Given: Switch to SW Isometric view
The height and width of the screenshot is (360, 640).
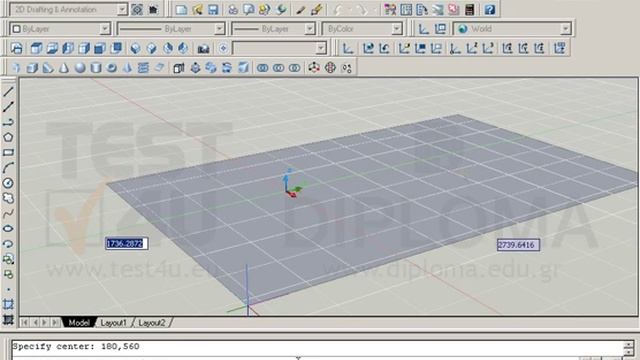Looking at the screenshot, I should tap(136, 48).
